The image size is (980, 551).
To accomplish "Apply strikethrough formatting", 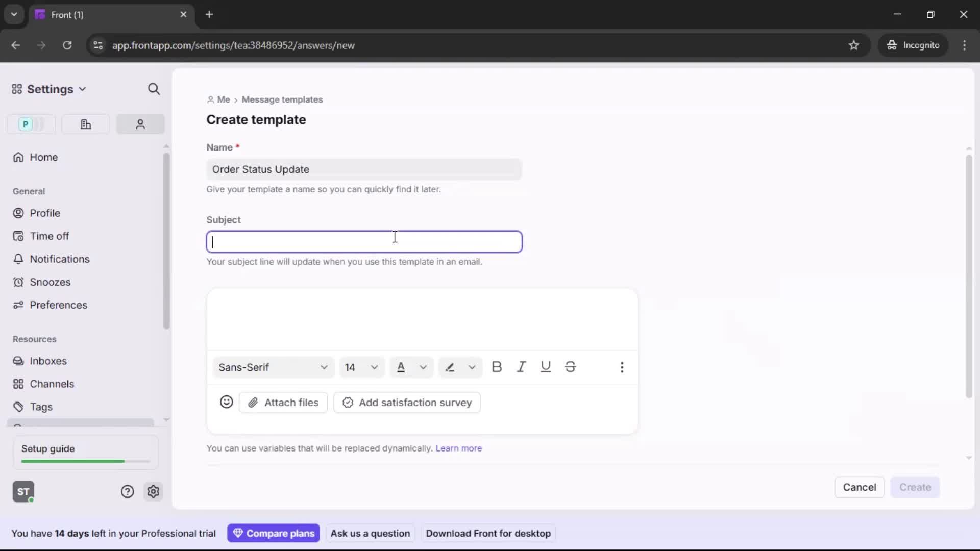I will point(570,367).
